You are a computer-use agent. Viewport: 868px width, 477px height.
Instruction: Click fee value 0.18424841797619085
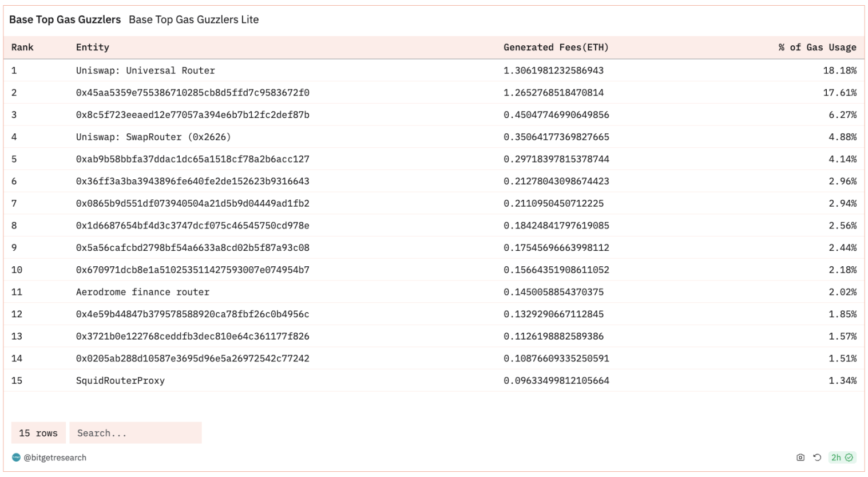click(556, 226)
